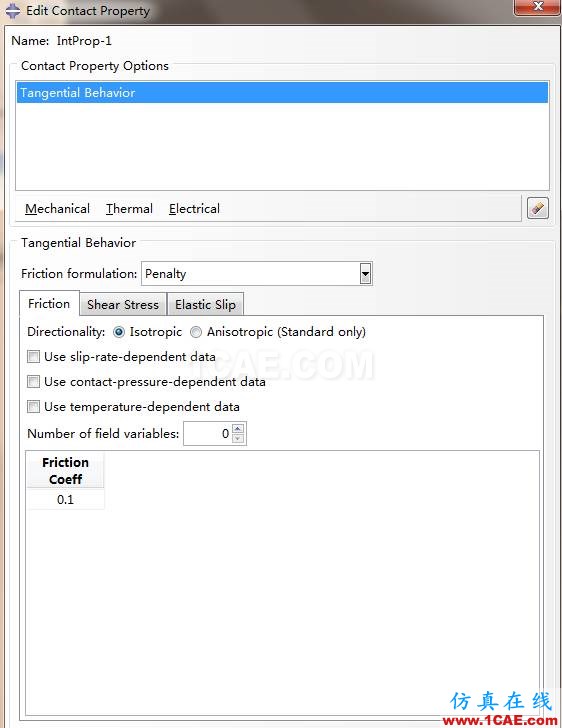
Task: Click the Abaqus title bar icon
Action: pos(13,10)
